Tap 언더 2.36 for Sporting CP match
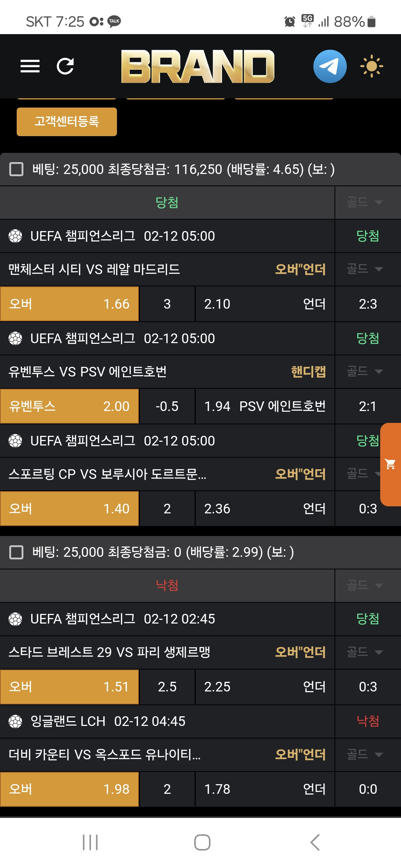The height and width of the screenshot is (868, 401). pyautogui.click(x=265, y=509)
